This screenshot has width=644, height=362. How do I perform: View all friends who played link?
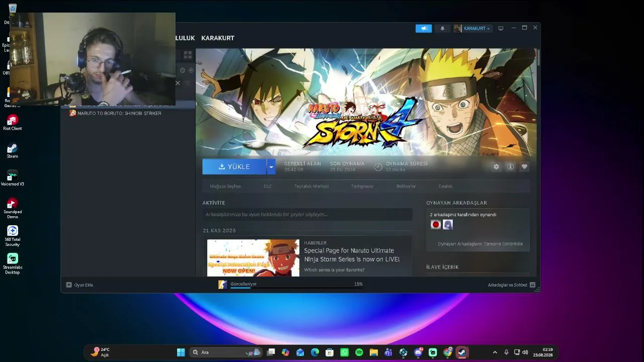click(x=480, y=244)
